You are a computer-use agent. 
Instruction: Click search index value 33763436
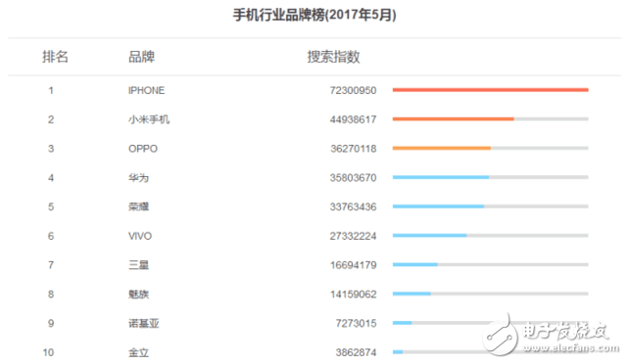(353, 207)
